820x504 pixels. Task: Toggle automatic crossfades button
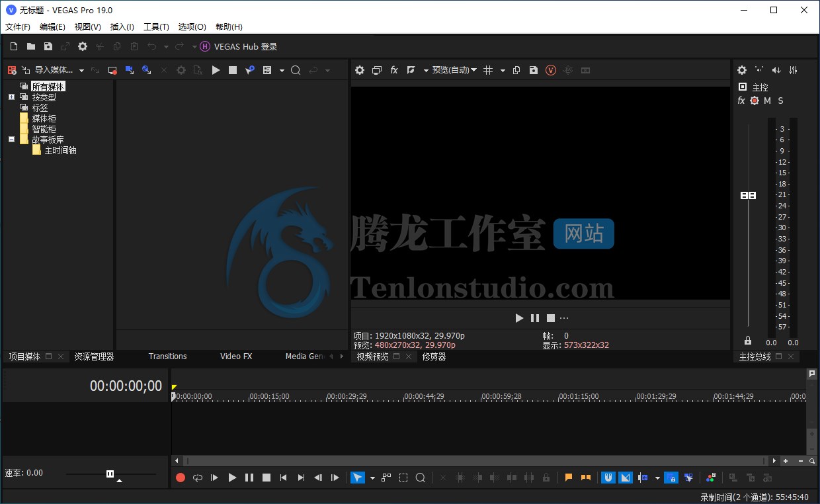(x=626, y=478)
